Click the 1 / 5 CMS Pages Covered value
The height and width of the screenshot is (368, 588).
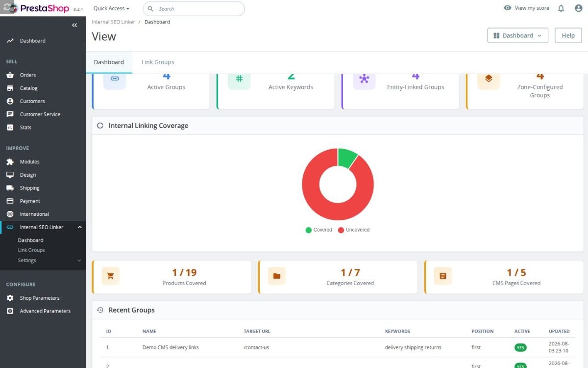click(x=516, y=273)
